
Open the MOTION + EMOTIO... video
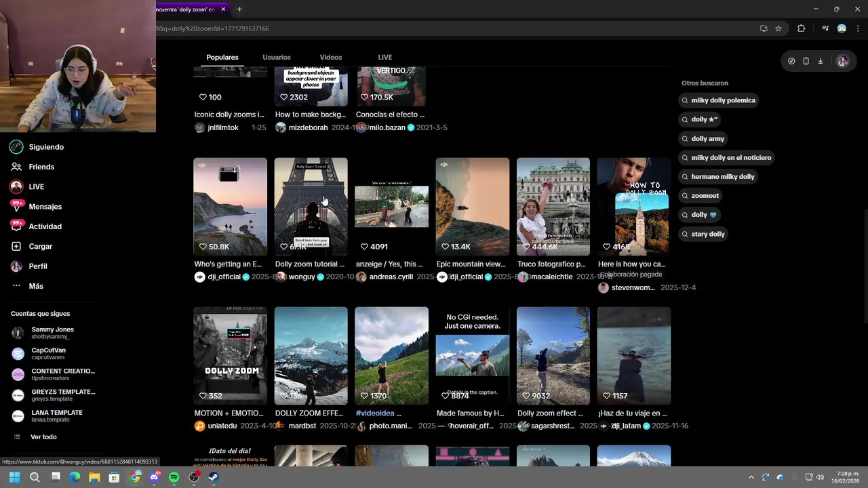[230, 356]
